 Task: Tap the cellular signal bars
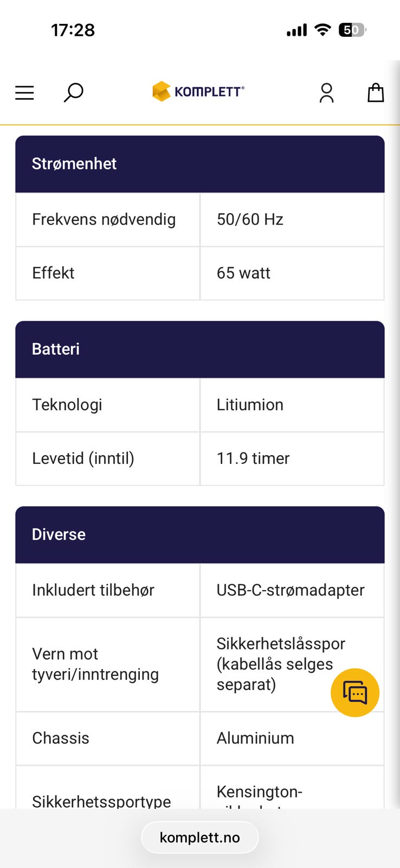296,30
